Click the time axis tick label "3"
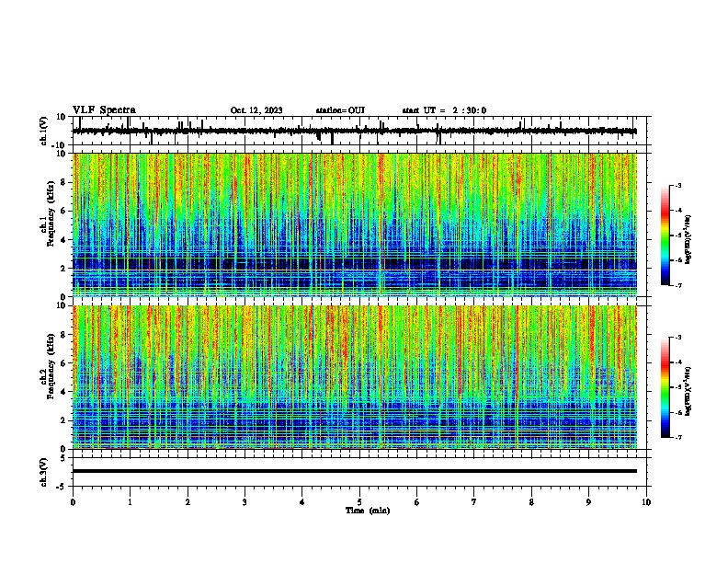Image resolution: width=728 pixels, height=563 pixels. 245,502
